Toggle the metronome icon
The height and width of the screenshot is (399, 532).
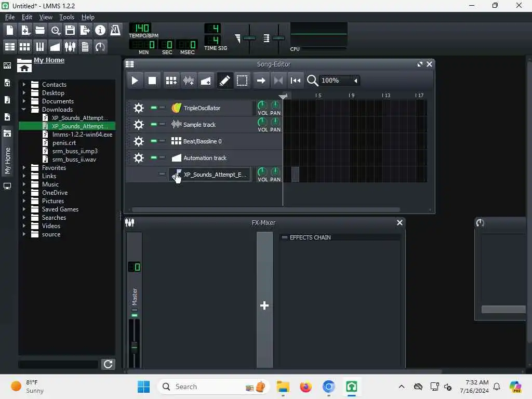click(115, 31)
